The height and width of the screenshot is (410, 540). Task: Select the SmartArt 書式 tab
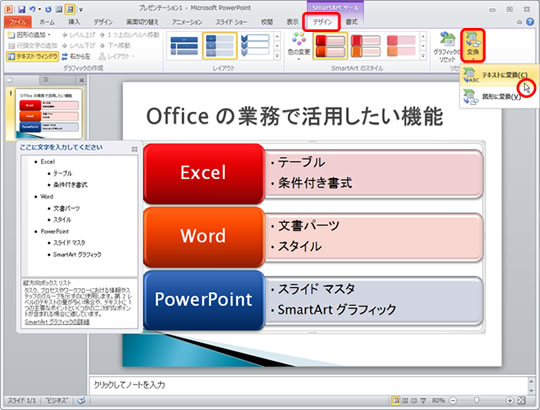click(x=352, y=22)
